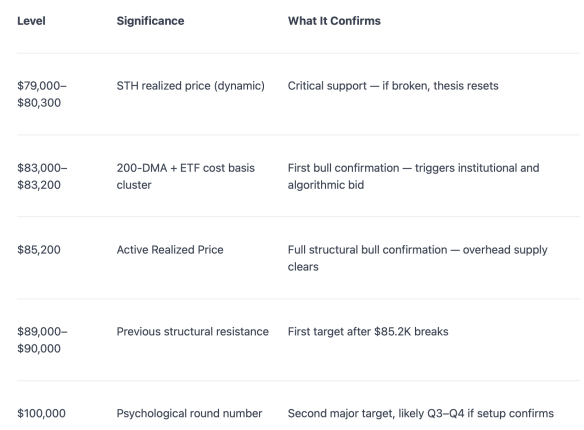Click First target after $85.2K breaks
This screenshot has height=430, width=584.
click(368, 332)
